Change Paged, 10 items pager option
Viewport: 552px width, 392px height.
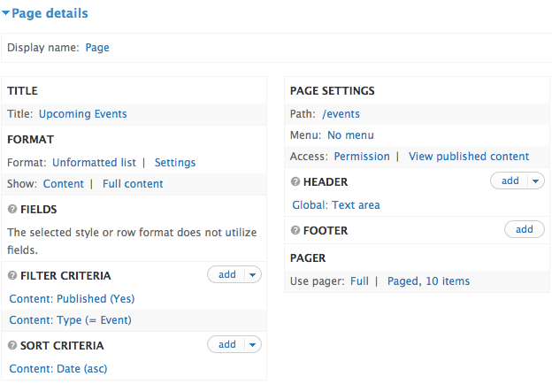click(428, 281)
